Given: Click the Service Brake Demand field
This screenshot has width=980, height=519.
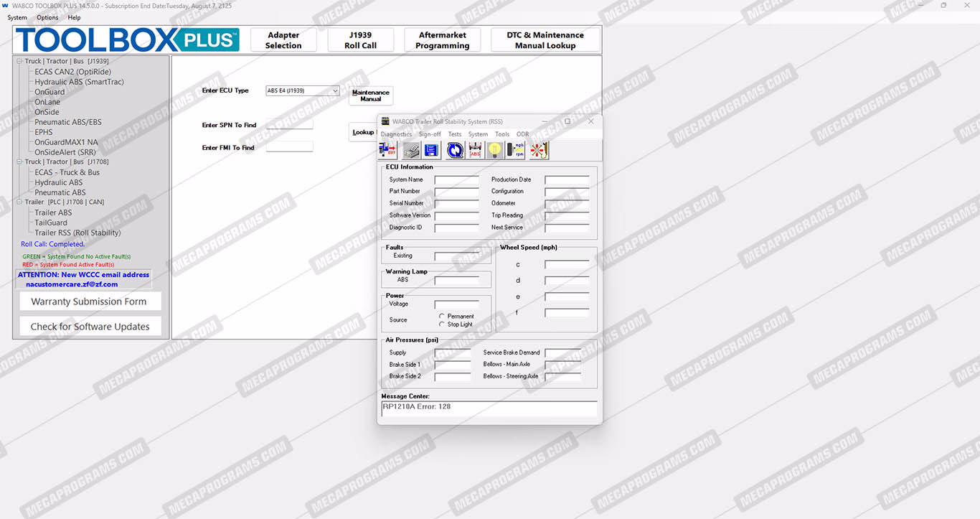Looking at the screenshot, I should (x=563, y=353).
